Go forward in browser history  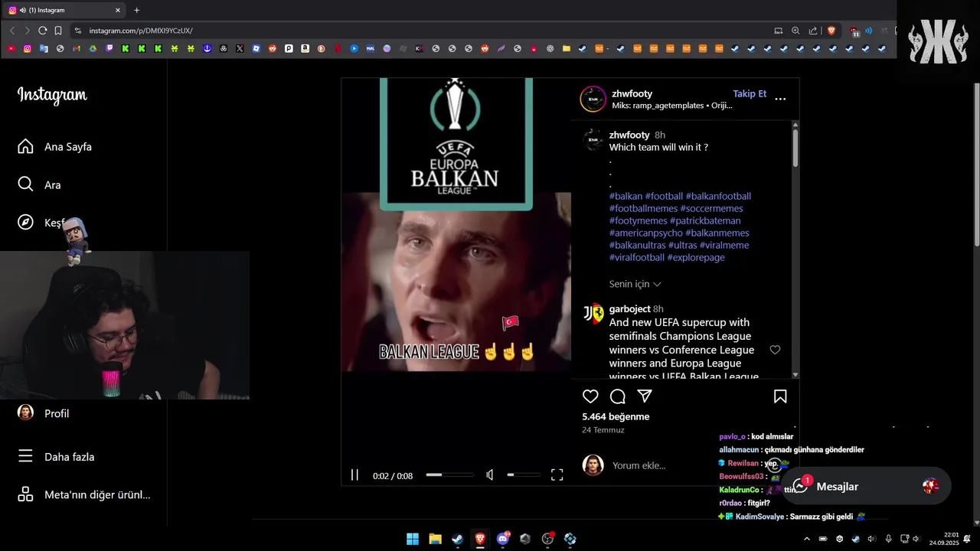tap(27, 31)
